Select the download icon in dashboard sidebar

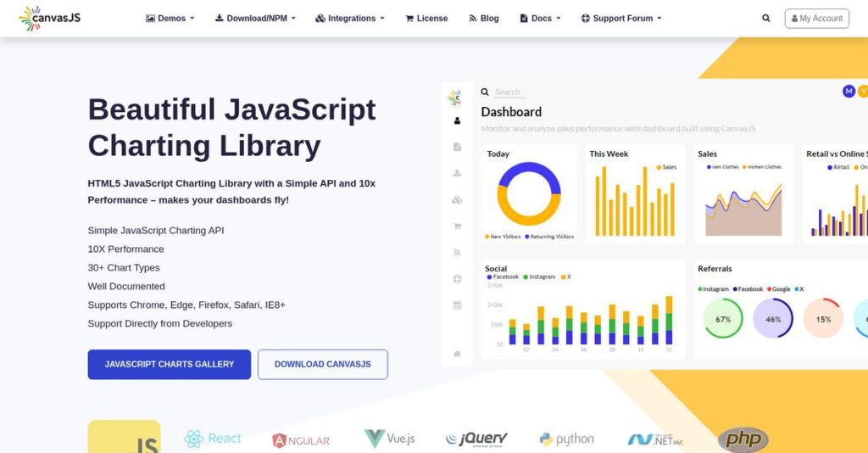pyautogui.click(x=457, y=173)
